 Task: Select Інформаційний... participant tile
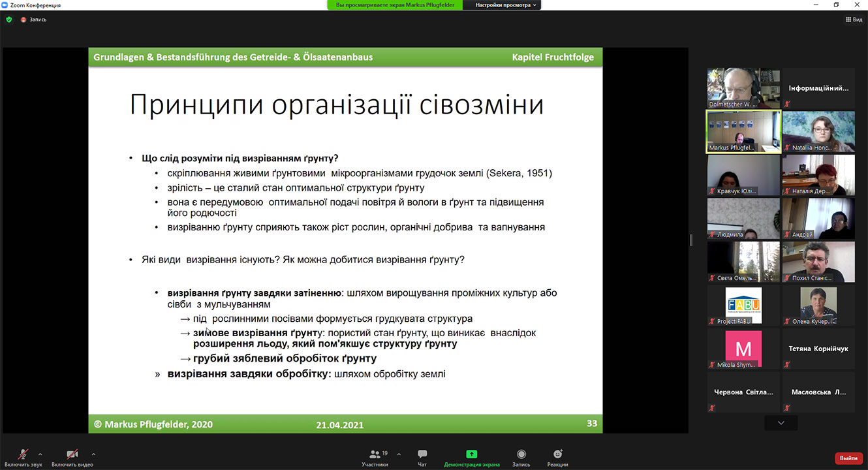pyautogui.click(x=818, y=88)
